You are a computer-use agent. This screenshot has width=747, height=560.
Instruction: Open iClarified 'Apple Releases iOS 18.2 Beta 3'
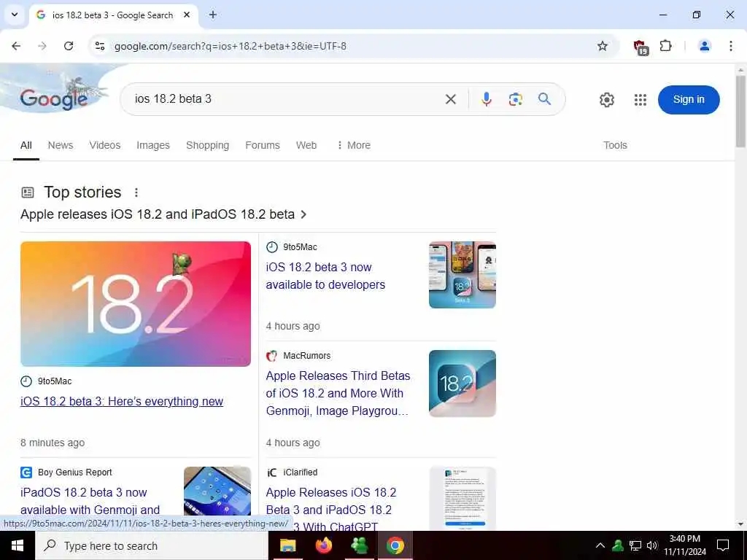pos(331,510)
